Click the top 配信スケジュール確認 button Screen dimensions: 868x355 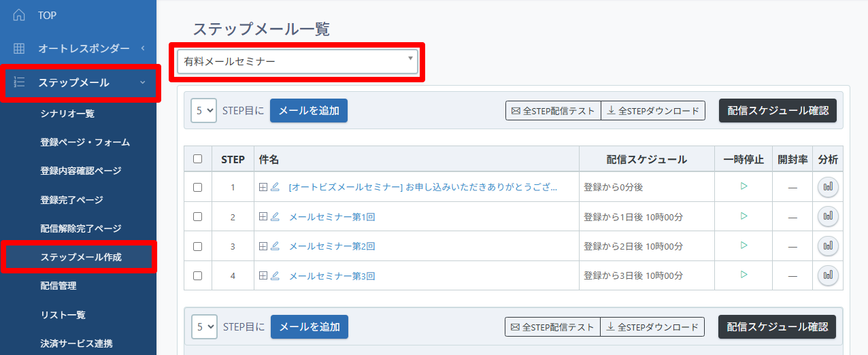(778, 110)
